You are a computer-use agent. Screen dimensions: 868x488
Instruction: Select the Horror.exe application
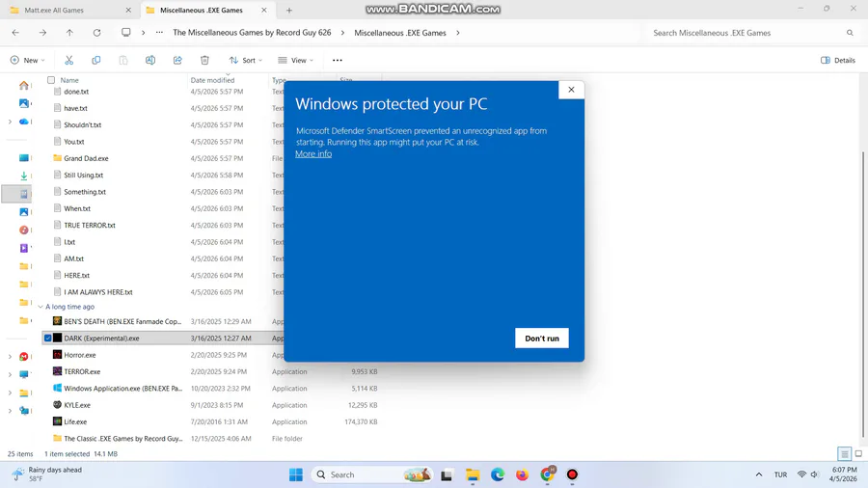pos(80,355)
